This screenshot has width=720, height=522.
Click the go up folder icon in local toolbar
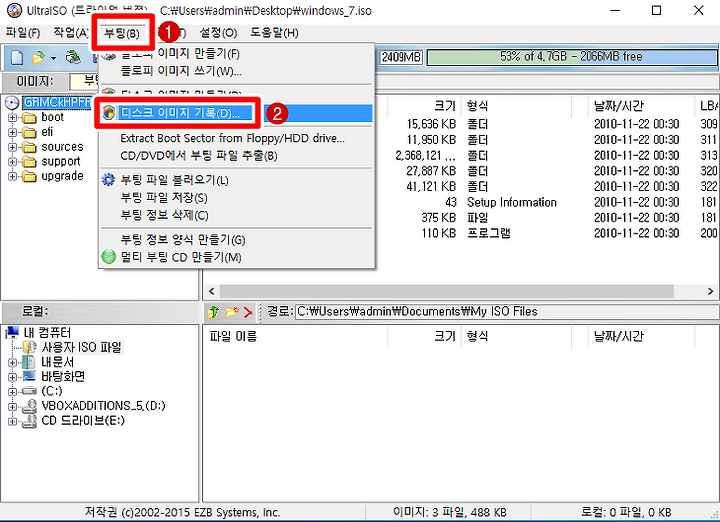pyautogui.click(x=213, y=312)
